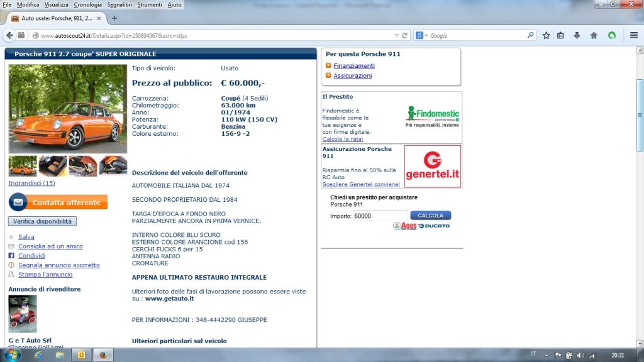The width and height of the screenshot is (644, 362).
Task: Click the network signal icon in system tray
Action: (591, 356)
